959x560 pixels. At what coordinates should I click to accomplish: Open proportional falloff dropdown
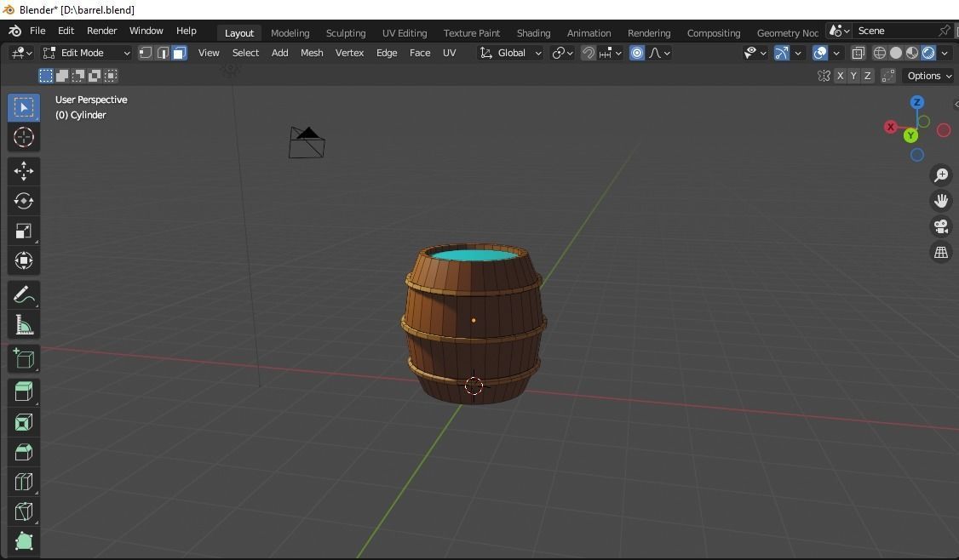(x=659, y=53)
